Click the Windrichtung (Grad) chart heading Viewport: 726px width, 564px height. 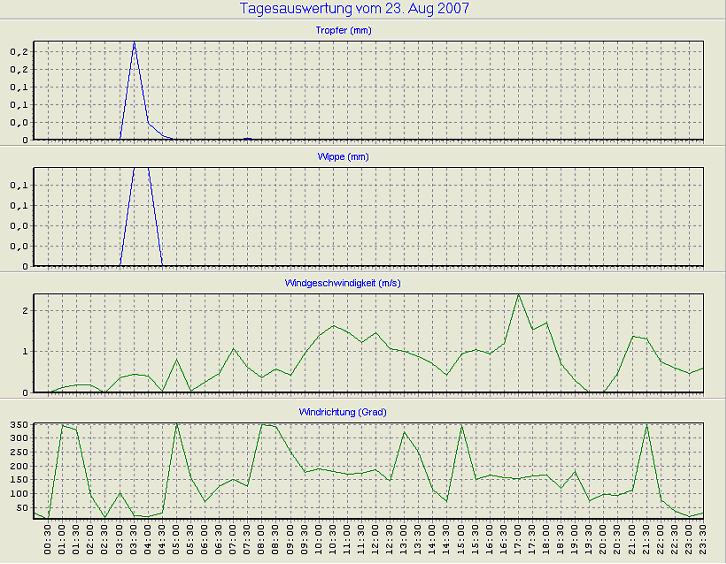coord(363,411)
